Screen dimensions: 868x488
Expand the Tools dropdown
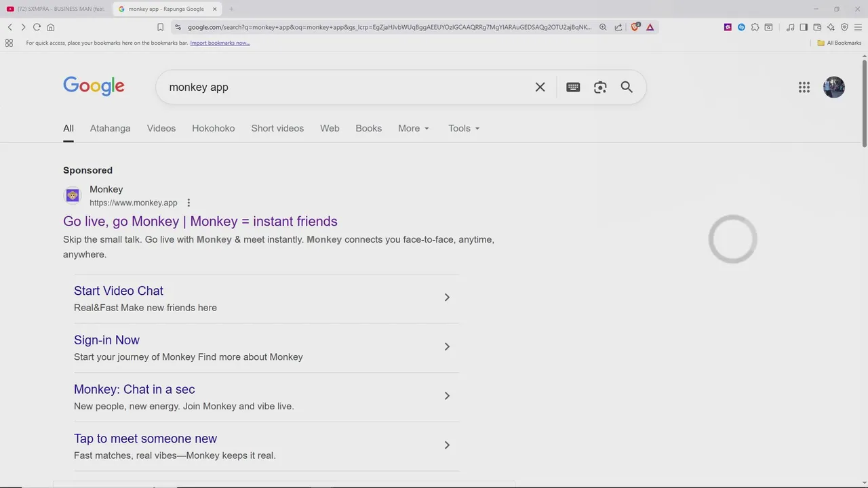(464, 128)
